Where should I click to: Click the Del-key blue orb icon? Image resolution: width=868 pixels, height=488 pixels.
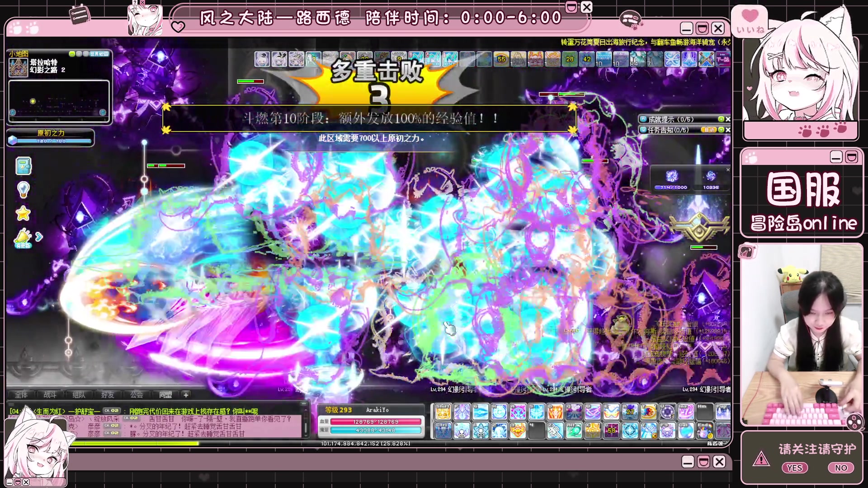[x=686, y=431]
